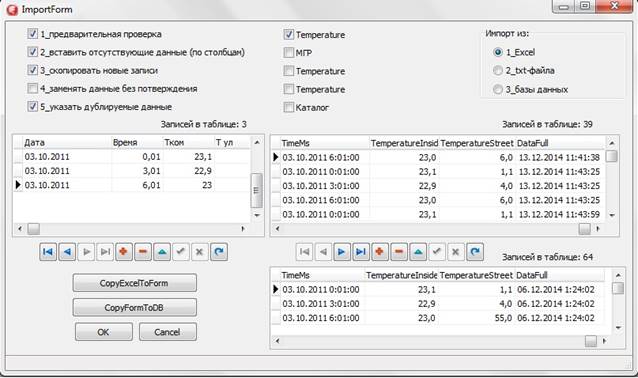This screenshot has height=378, width=638.
Task: Enable '4_заменять данные без потверждения'
Action: point(33,88)
